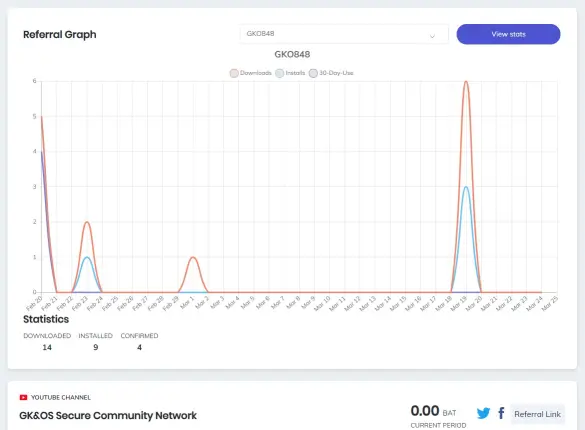Toggle the Downloads legend series
585x430 pixels.
pyautogui.click(x=251, y=73)
